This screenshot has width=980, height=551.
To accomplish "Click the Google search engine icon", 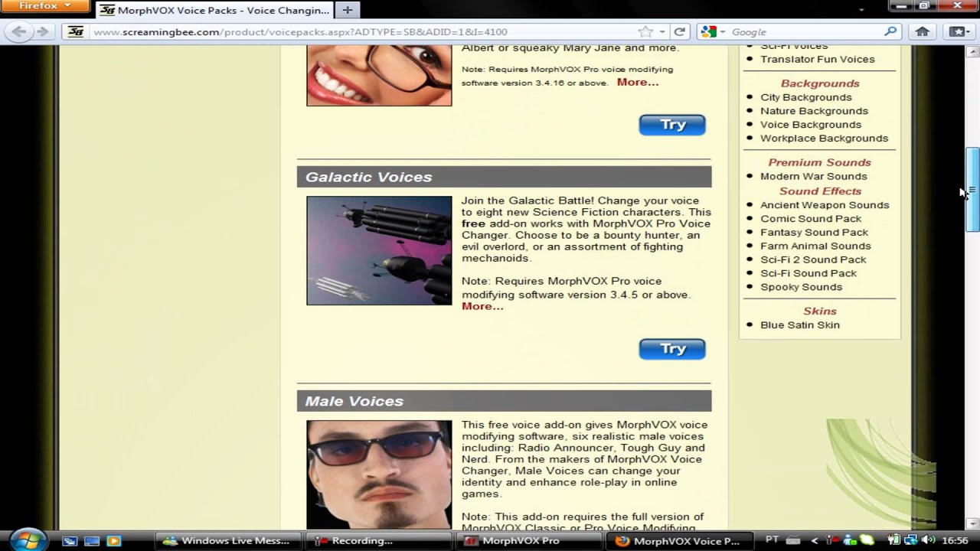I will pos(707,31).
